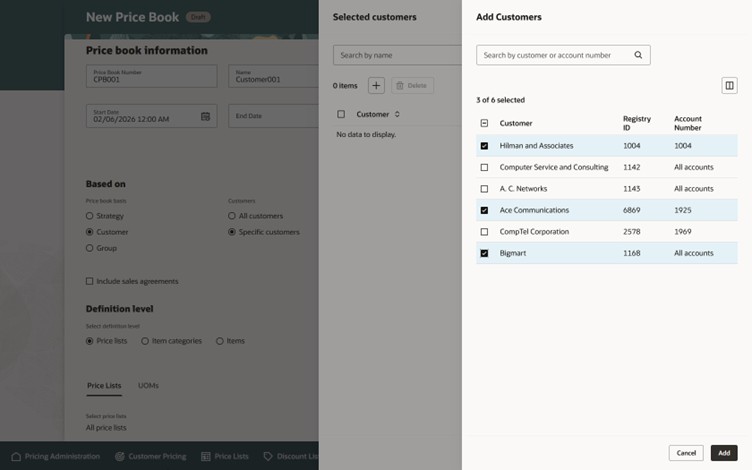752x470 pixels.
Task: Open Price Lists in bottom navigation
Action: [x=225, y=456]
